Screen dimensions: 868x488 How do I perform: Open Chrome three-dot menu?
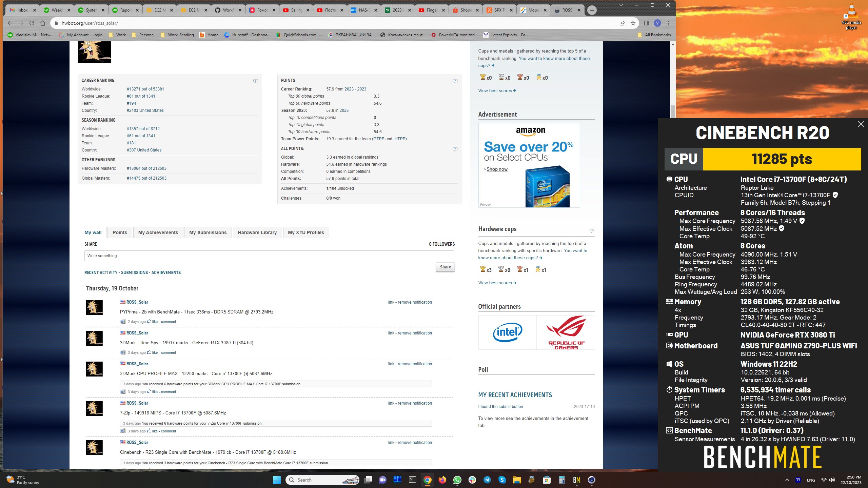coord(668,23)
